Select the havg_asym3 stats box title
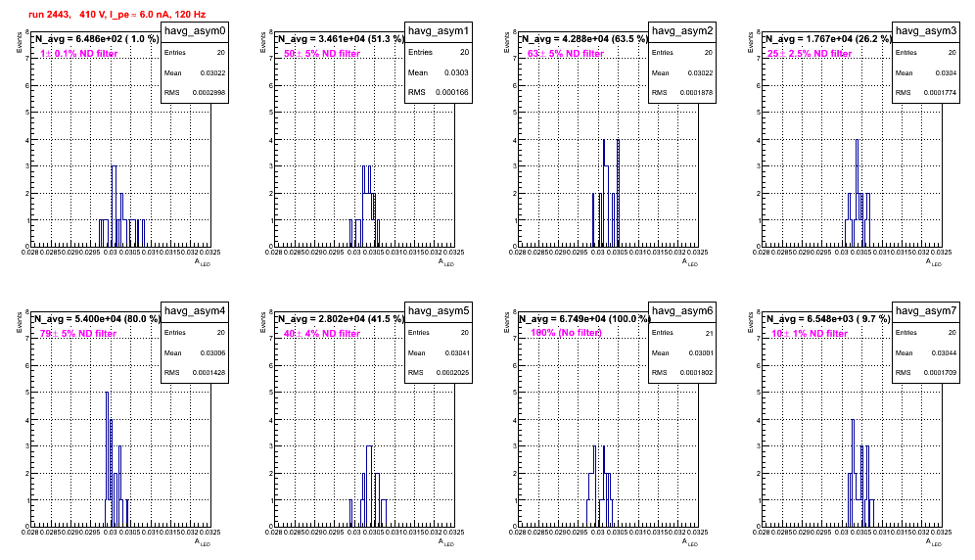975x560 pixels. click(926, 31)
